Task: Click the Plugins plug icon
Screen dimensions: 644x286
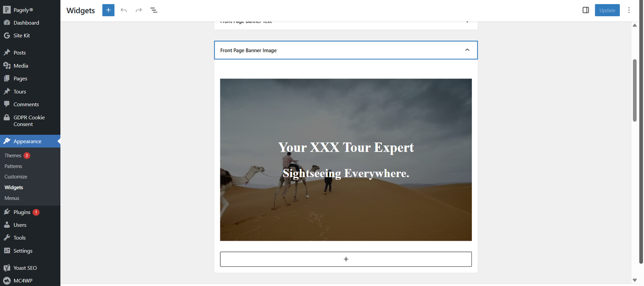Action: pos(7,212)
